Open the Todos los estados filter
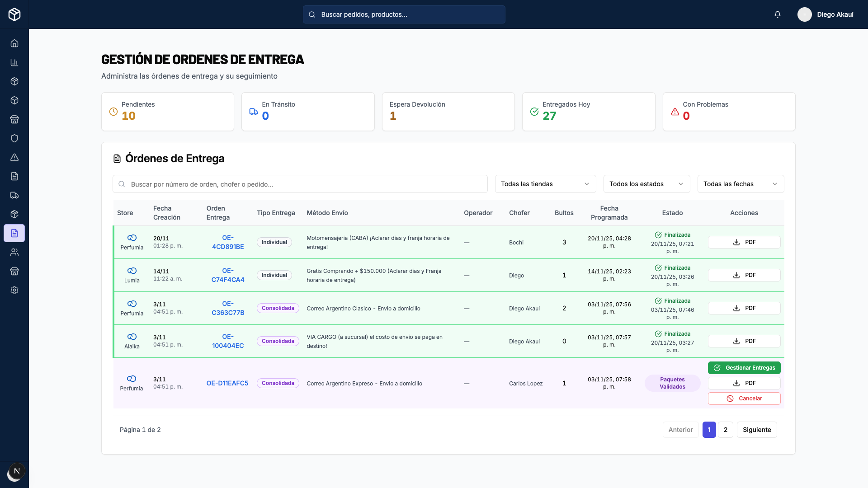This screenshot has height=488, width=868. coord(646,184)
